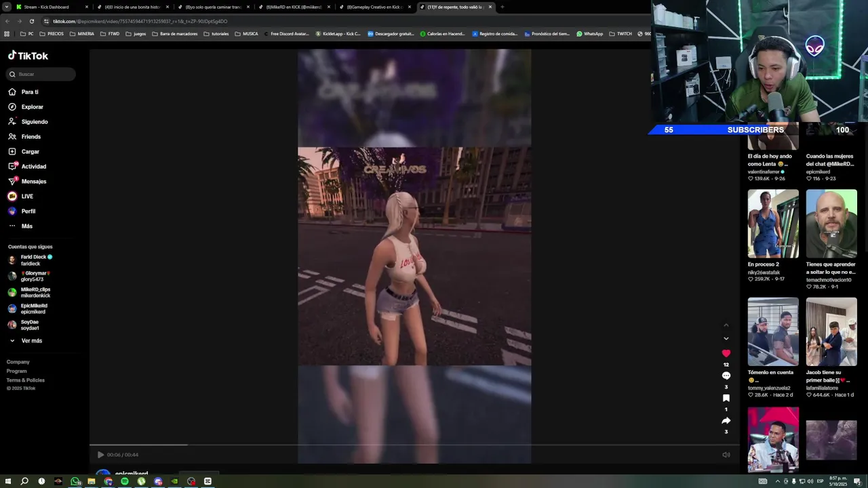
Task: Switch to MikeRD en KICK tab
Action: 293,7
